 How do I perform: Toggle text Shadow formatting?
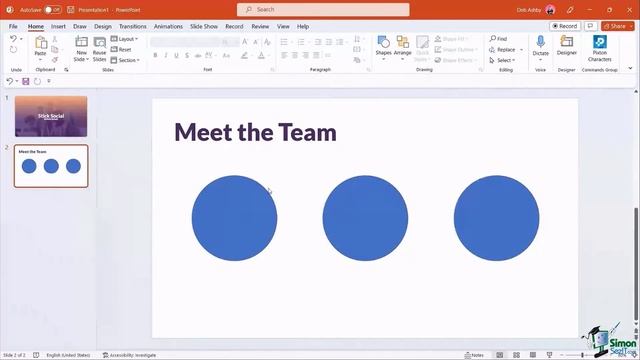pyautogui.click(x=187, y=56)
